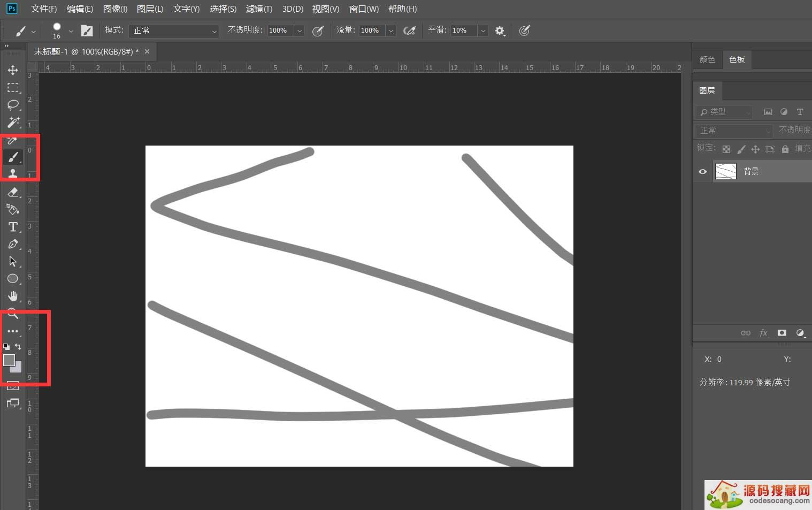Select the Hand tool

[13, 296]
